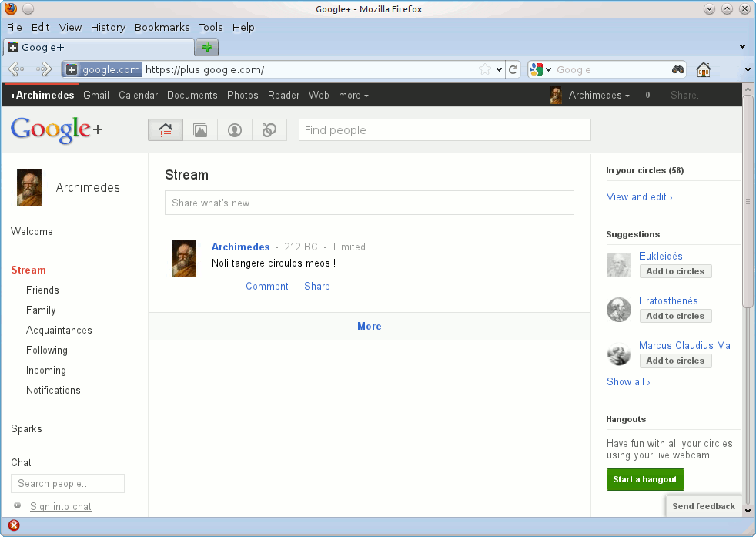Show the Friends stream

[x=42, y=290]
